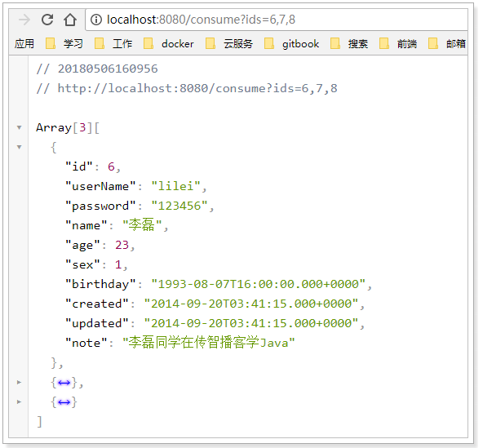Open the 学习 bookmark folder
Viewport: 483px width, 448px height.
coord(64,43)
